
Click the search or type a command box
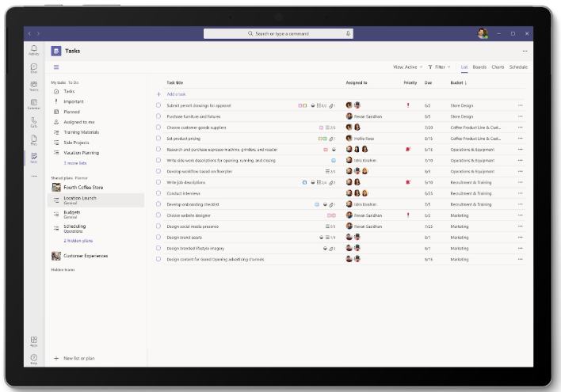[277, 34]
